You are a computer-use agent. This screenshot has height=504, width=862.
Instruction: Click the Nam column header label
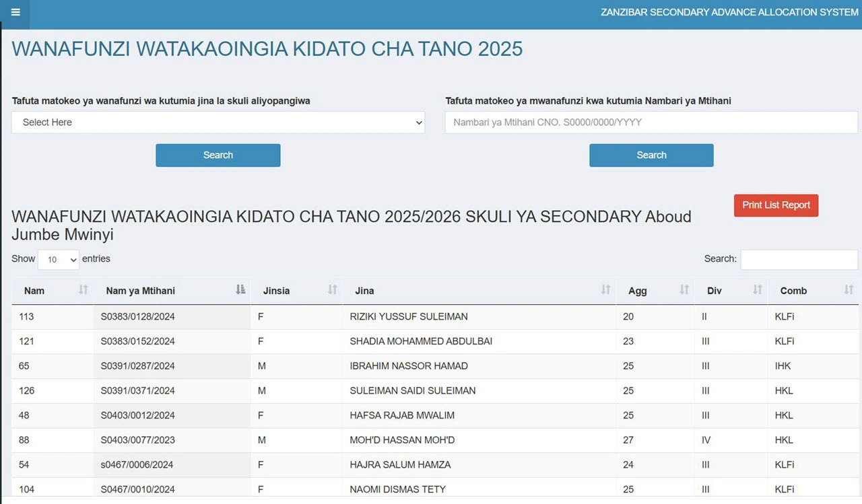coord(34,291)
